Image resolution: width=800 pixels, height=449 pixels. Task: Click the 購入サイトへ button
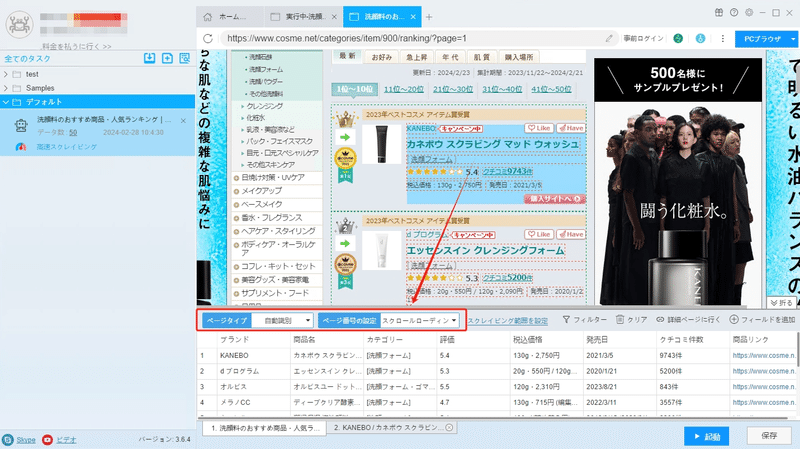tap(555, 198)
